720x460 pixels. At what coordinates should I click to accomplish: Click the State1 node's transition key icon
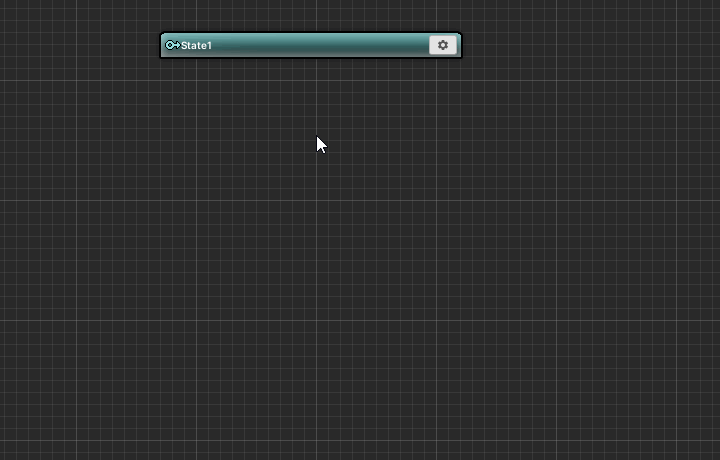pyautogui.click(x=172, y=45)
